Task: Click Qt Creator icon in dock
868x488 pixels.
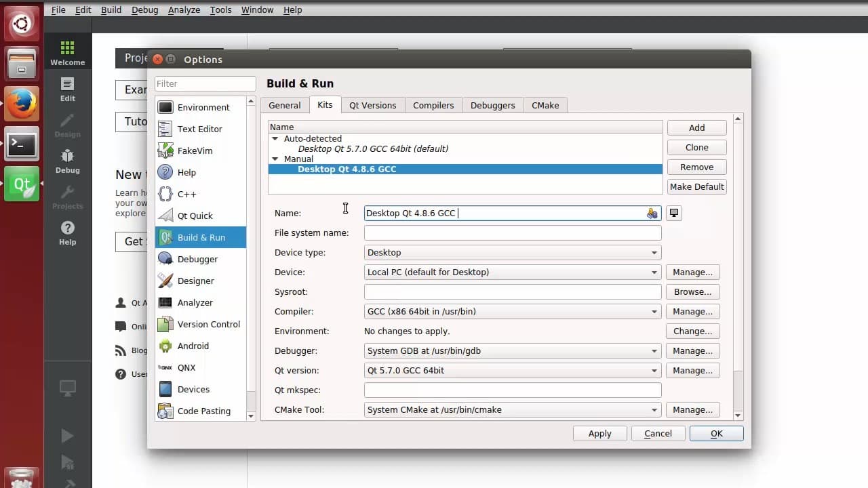Action: (x=22, y=184)
